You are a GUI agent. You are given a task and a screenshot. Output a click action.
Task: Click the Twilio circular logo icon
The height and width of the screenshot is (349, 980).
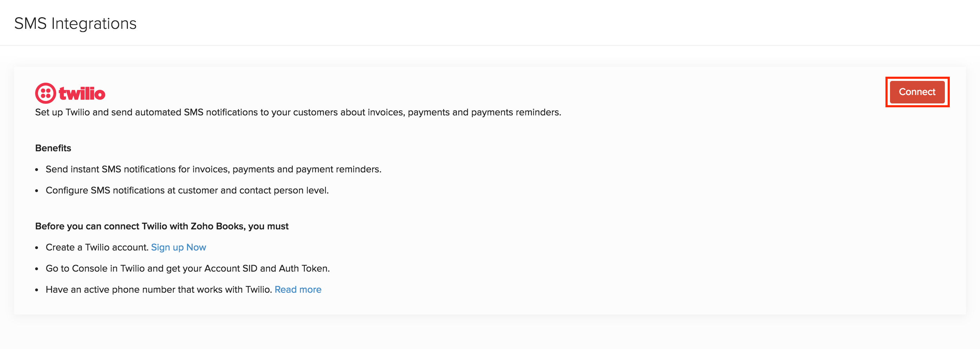coord(46,93)
